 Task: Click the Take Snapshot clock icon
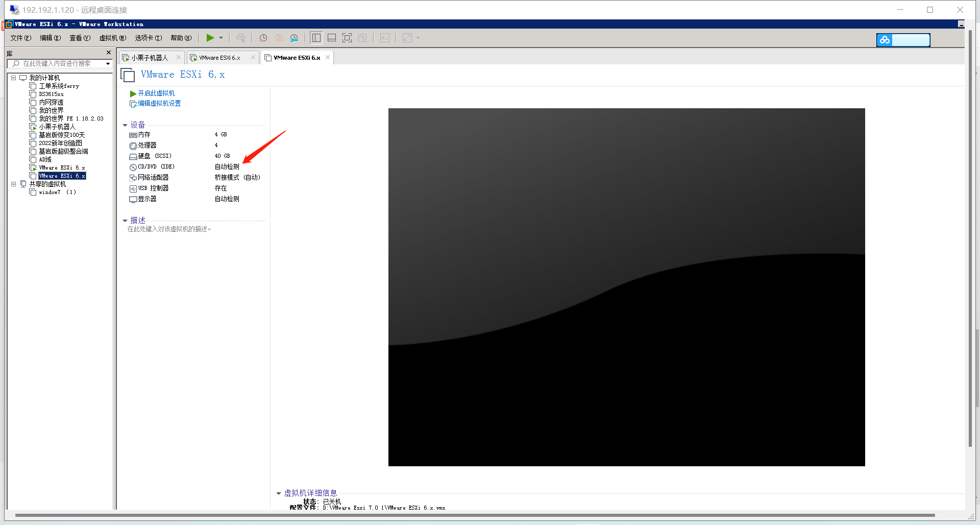click(263, 38)
